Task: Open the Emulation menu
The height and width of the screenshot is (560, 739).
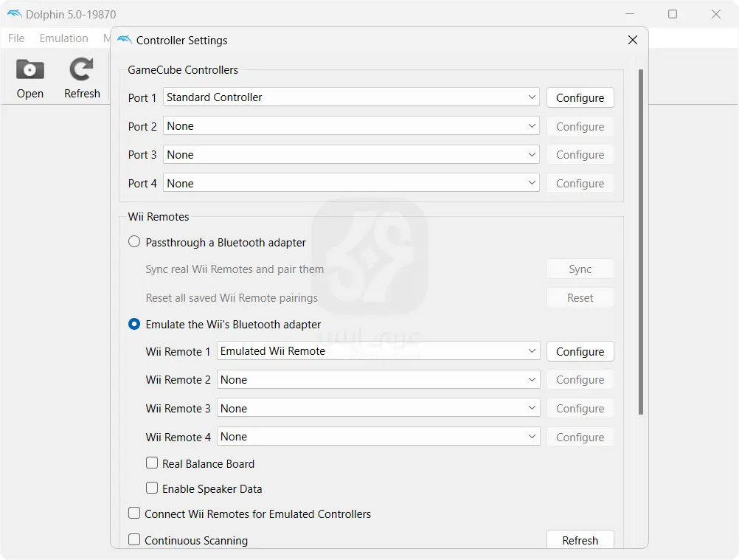Action: (x=63, y=38)
